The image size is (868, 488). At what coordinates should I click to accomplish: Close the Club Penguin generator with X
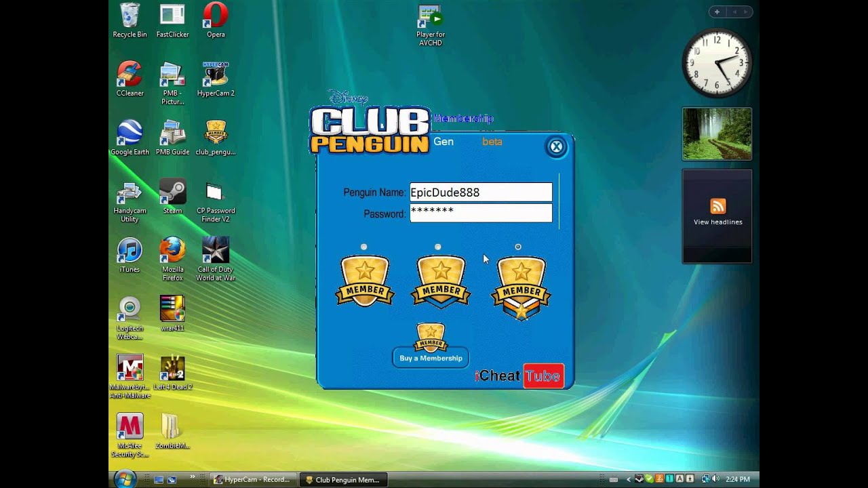click(556, 146)
